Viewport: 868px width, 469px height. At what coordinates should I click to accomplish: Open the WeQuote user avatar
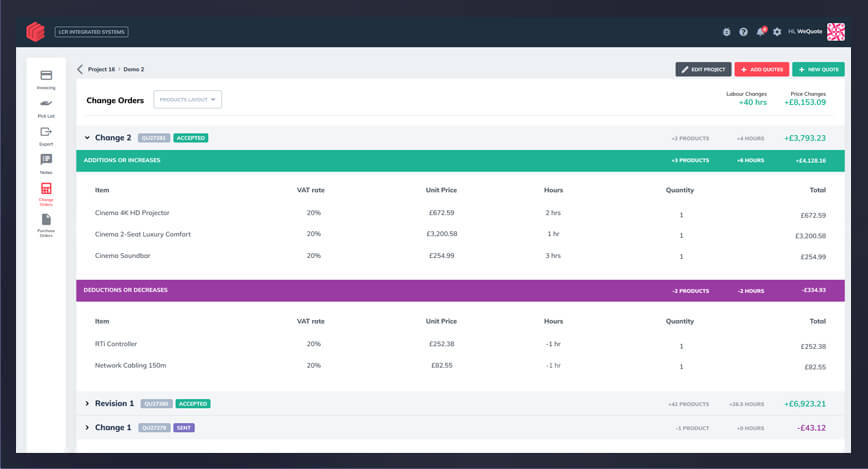coord(836,32)
